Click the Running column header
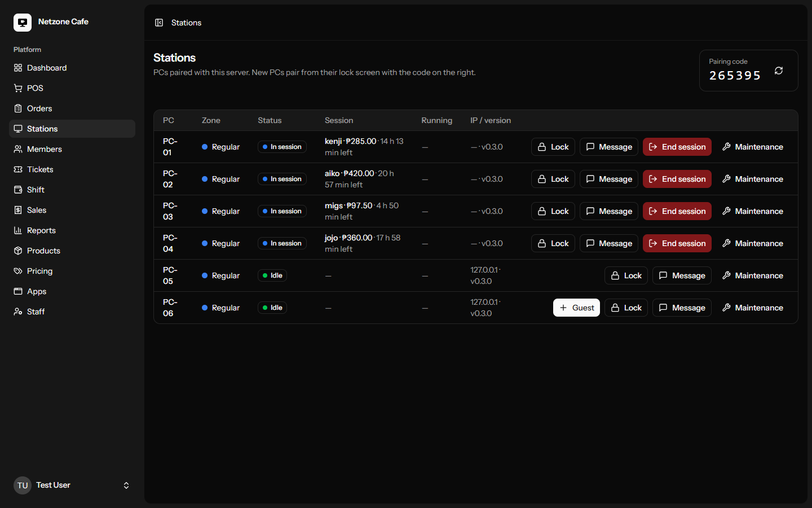812x508 pixels. (436, 120)
